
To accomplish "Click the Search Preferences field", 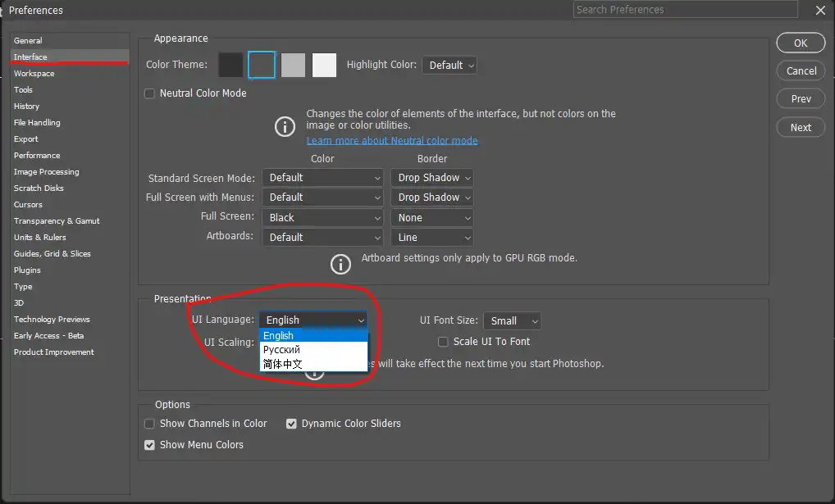I will tap(685, 10).
